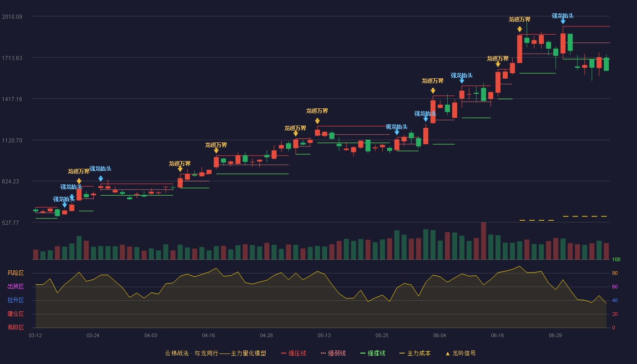The image size is (637, 364).
Task: Click the 1417.16 price axis label
Action: pos(12,99)
